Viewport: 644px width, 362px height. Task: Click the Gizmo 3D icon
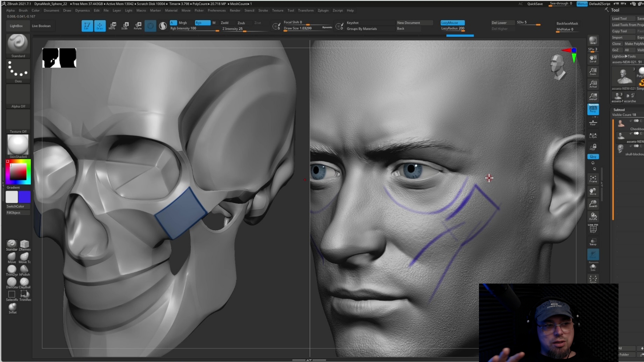coord(150,26)
